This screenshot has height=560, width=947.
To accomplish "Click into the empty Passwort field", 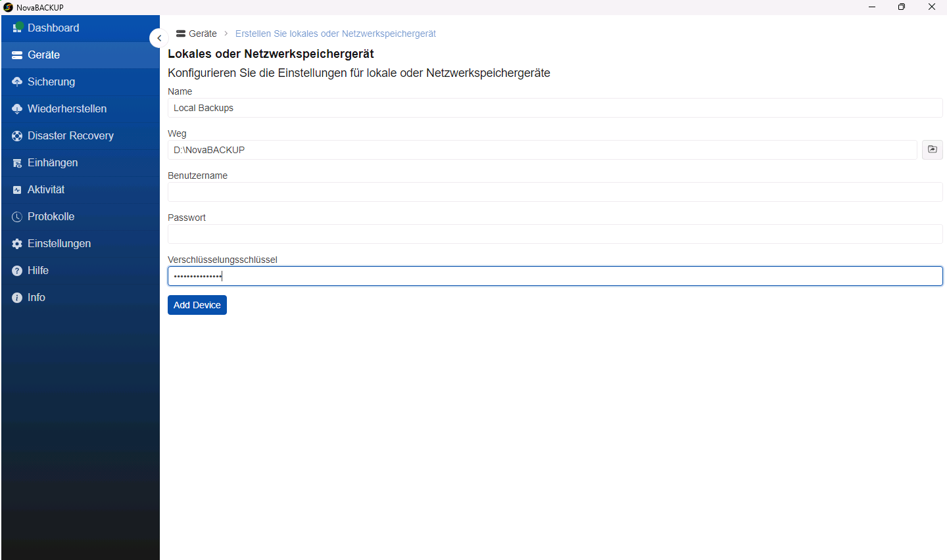I will [555, 234].
